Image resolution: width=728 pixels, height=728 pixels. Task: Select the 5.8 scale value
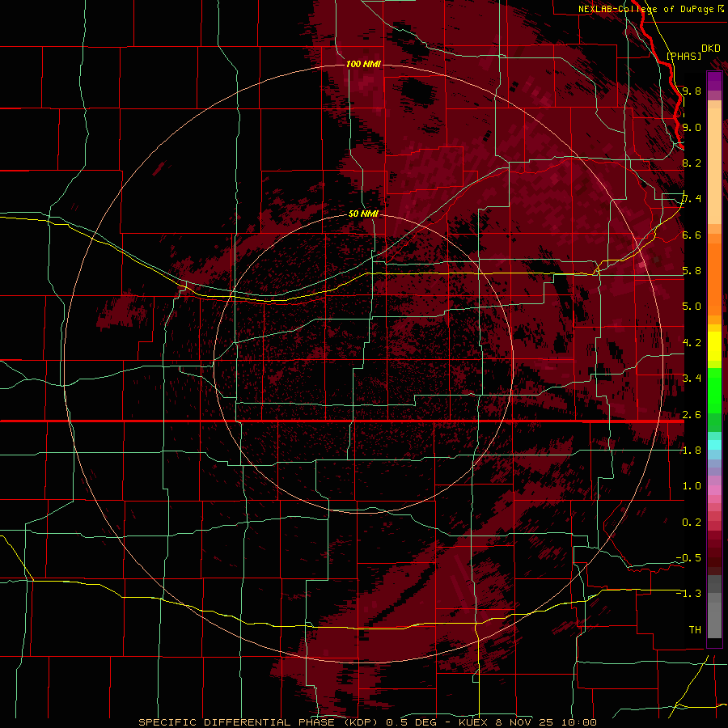point(692,271)
